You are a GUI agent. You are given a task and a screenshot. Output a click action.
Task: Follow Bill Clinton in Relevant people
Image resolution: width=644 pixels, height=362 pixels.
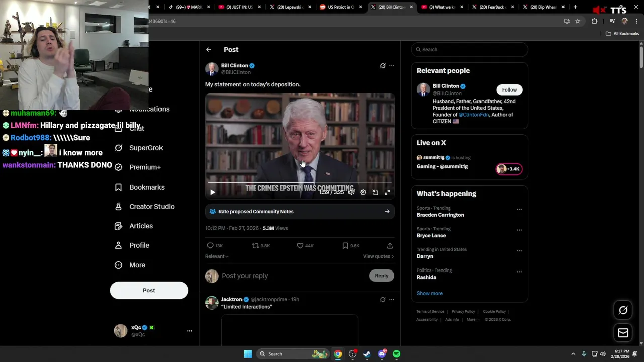[509, 89]
